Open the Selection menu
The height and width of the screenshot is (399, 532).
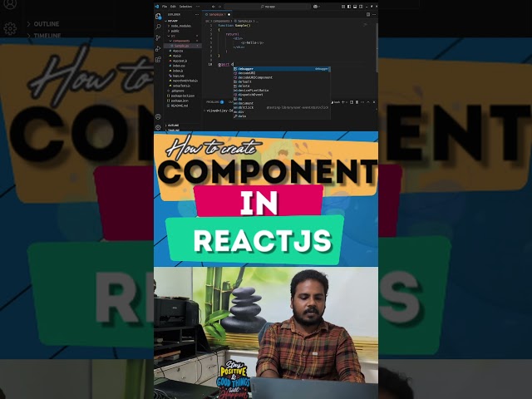coord(185,7)
